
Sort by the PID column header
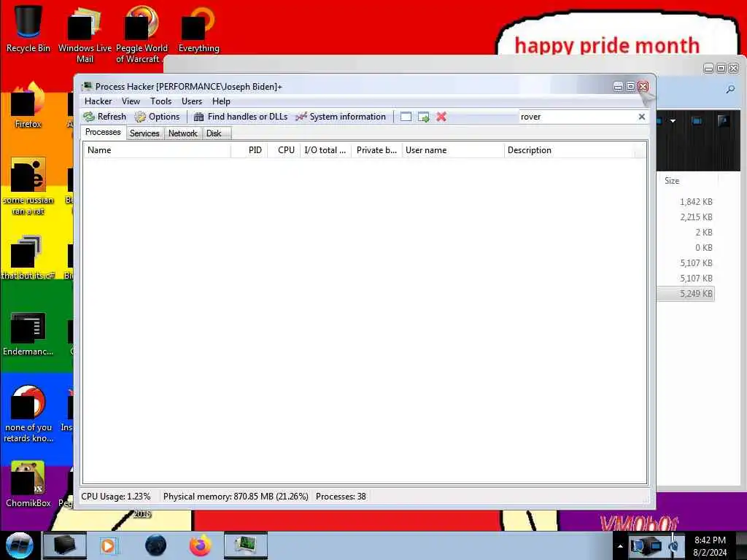(249, 150)
